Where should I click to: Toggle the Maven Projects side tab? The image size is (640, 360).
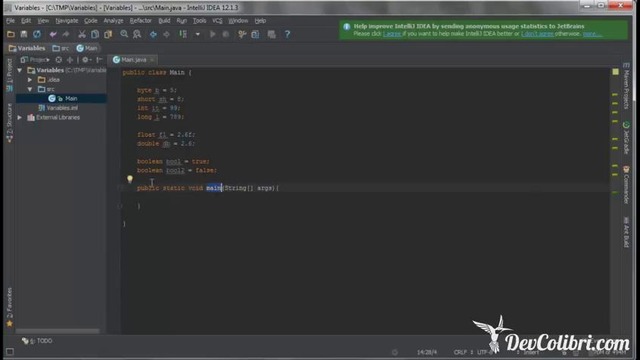tap(627, 85)
